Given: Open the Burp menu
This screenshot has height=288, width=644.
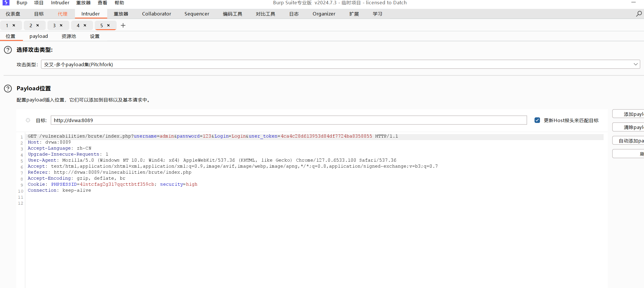Looking at the screenshot, I should click(22, 3).
